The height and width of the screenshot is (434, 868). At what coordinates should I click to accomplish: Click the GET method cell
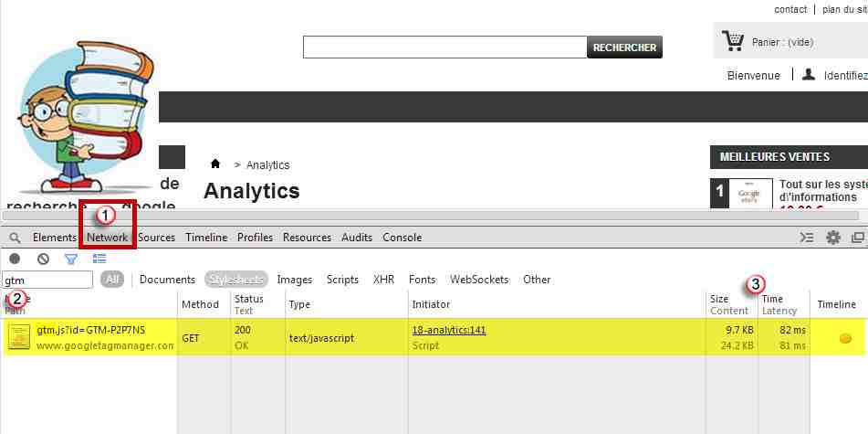tap(204, 337)
